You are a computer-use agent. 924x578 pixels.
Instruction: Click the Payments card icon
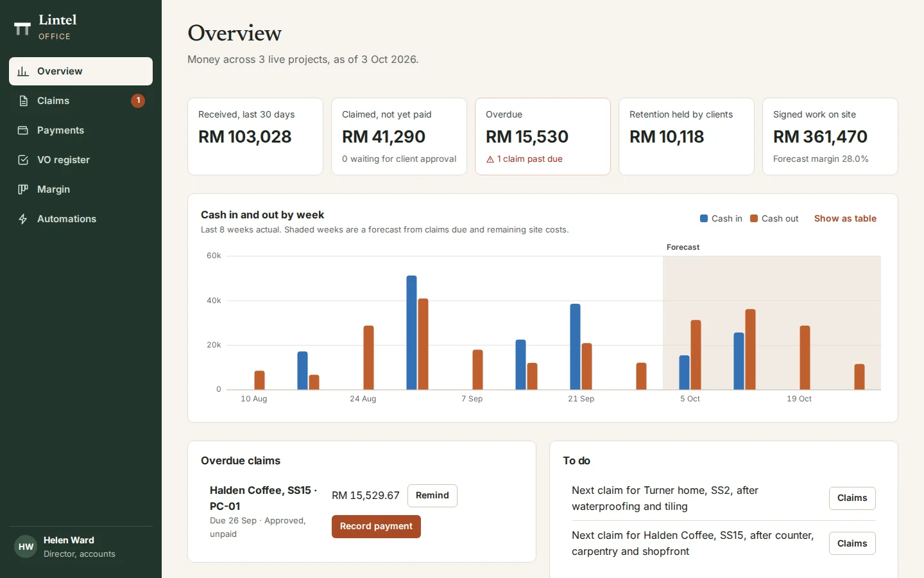coord(23,130)
